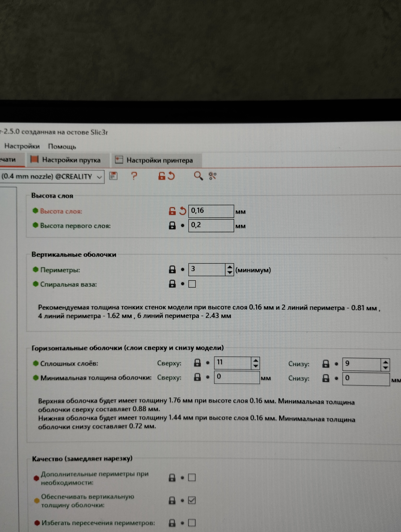401x532 pixels.
Task: Click the compare presets icon
Action: 213,176
